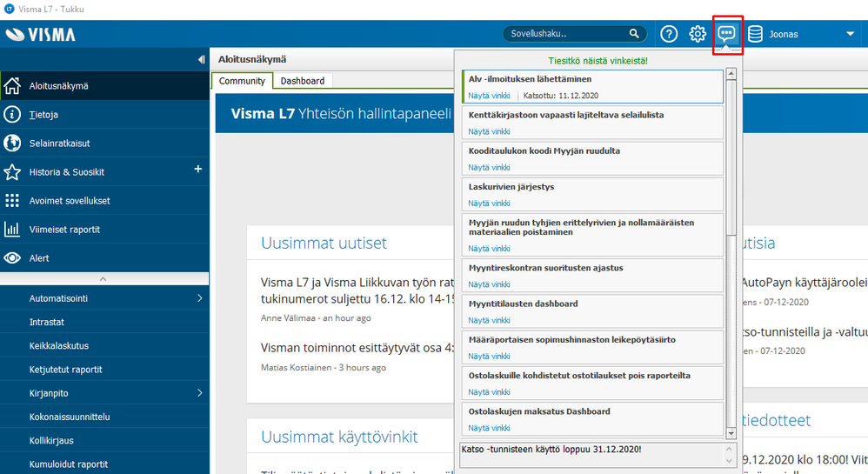Expand Kirjanpito submenu chevron

point(200,392)
